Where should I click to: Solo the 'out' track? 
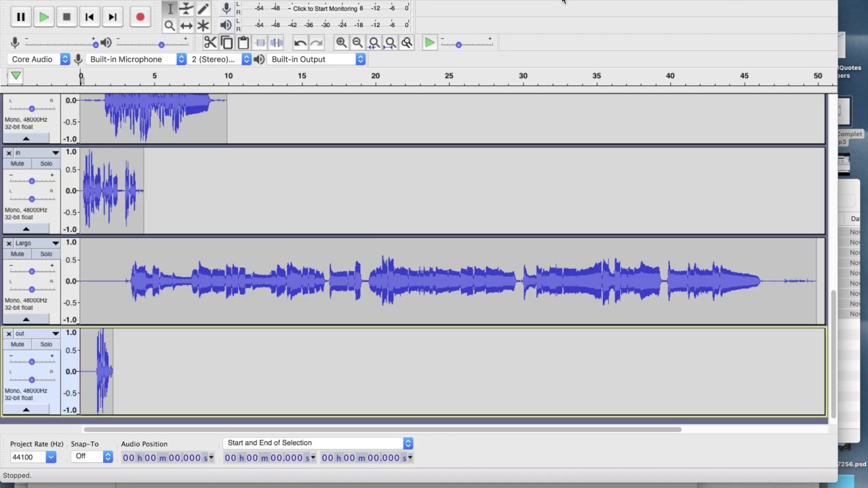[46, 344]
